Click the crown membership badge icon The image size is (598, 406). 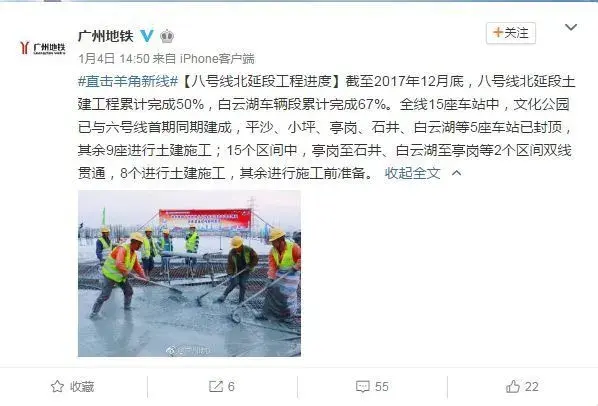pos(167,36)
